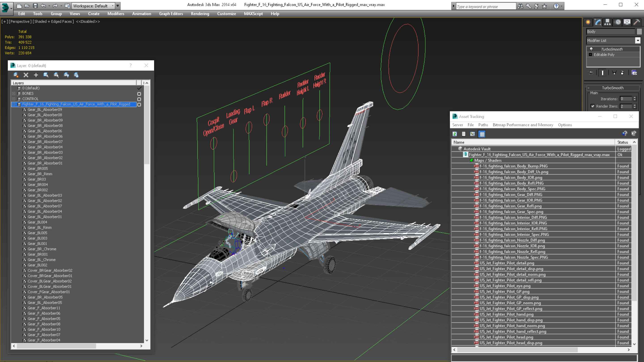
Task: Click the Layer dialog help question mark
Action: (x=131, y=65)
